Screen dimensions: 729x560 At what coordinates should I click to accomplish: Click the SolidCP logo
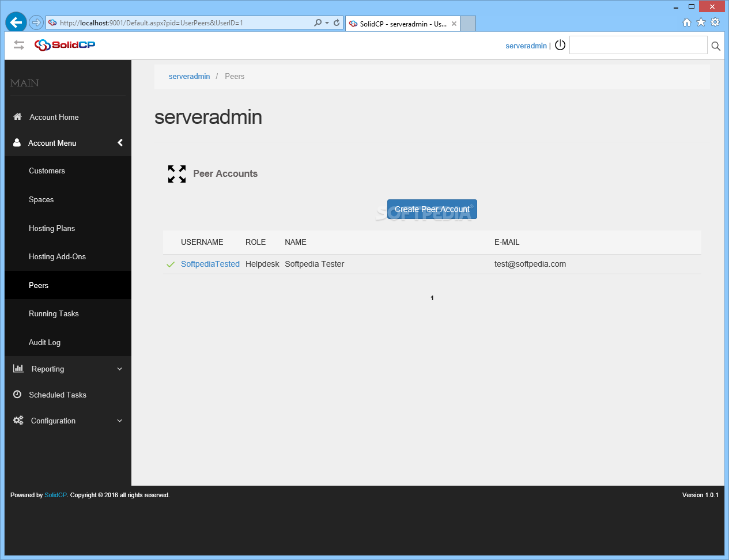(65, 45)
